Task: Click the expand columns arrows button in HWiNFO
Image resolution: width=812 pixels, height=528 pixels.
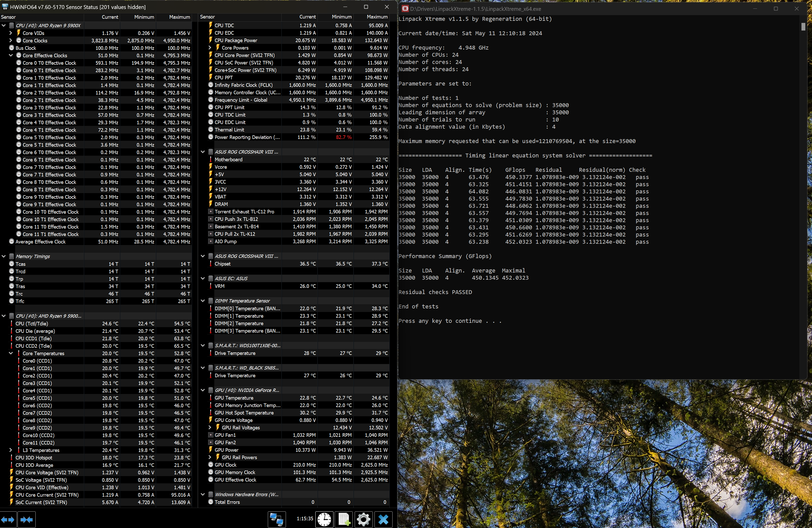Action: (x=8, y=520)
